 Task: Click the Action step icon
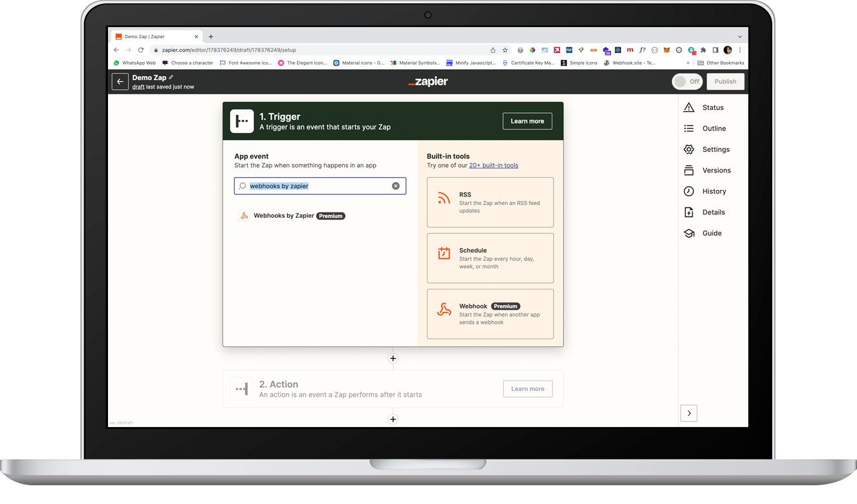click(x=242, y=389)
